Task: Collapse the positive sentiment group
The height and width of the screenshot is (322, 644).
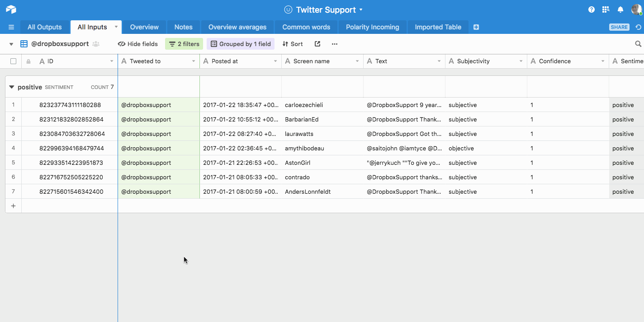Action: [12, 87]
